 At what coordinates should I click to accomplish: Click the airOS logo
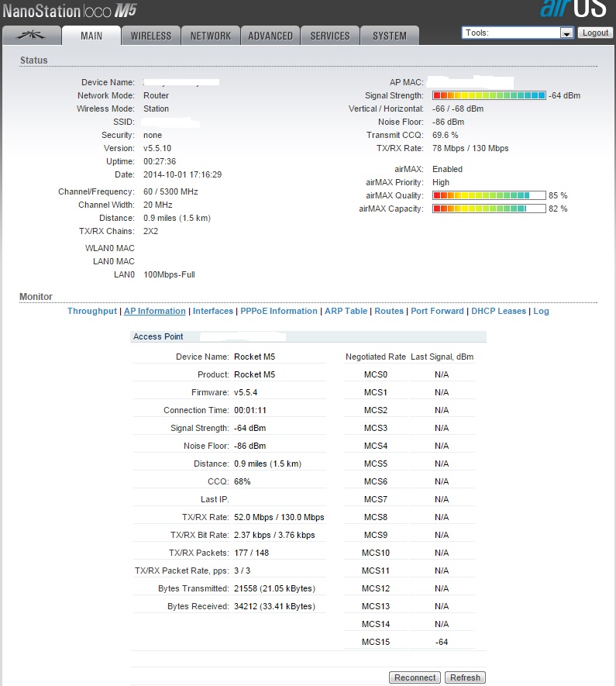pyautogui.click(x=573, y=9)
